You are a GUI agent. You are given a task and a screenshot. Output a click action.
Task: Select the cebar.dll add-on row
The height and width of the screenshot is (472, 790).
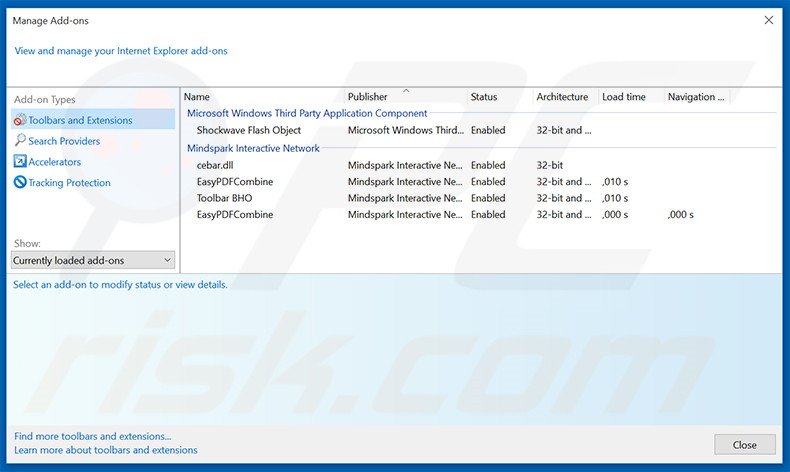click(479, 165)
